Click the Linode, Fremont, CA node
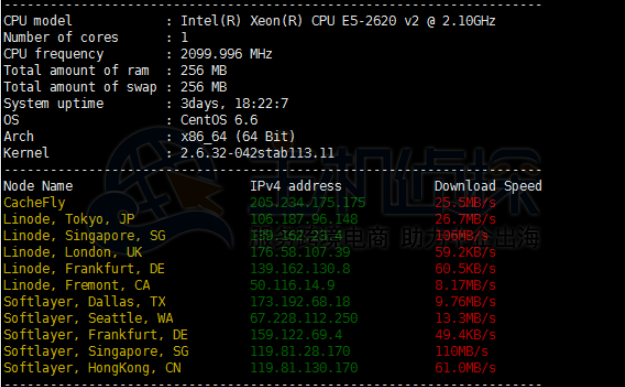The image size is (625, 387). [x=77, y=285]
